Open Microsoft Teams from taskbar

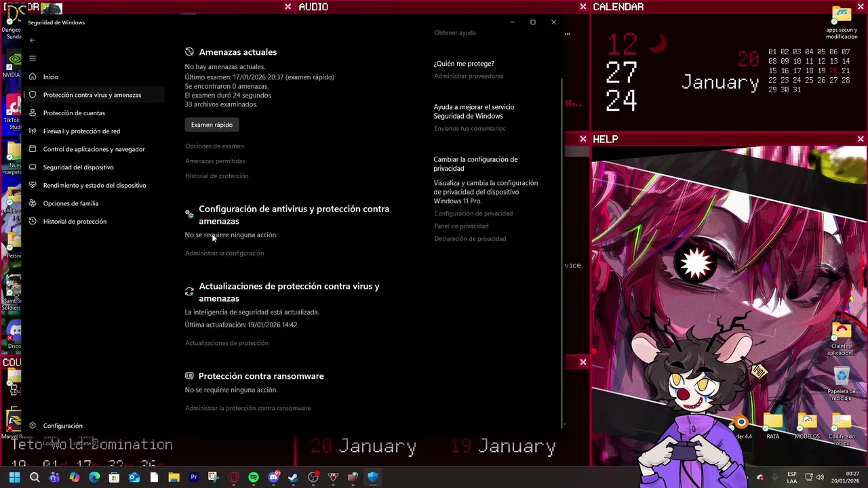coord(54,477)
